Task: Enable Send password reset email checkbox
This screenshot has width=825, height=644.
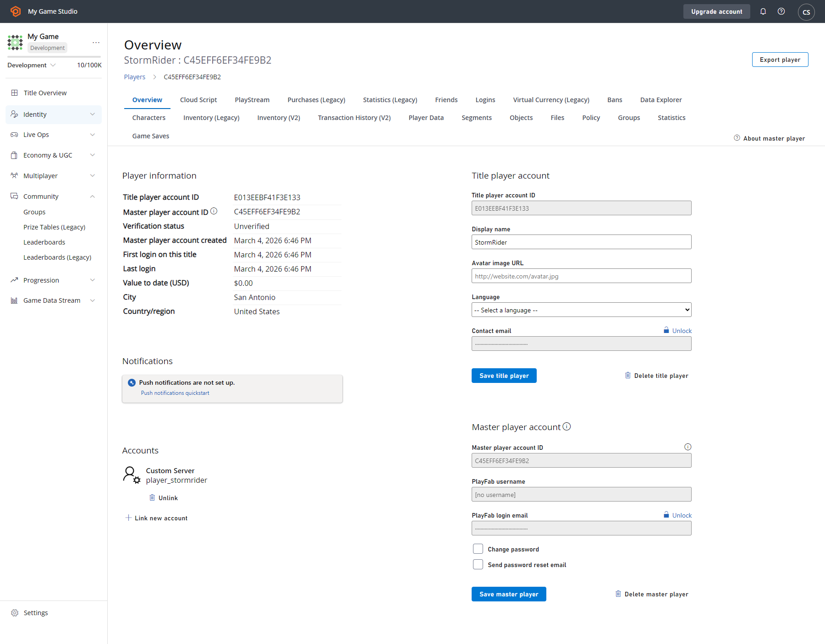Action: pos(478,564)
